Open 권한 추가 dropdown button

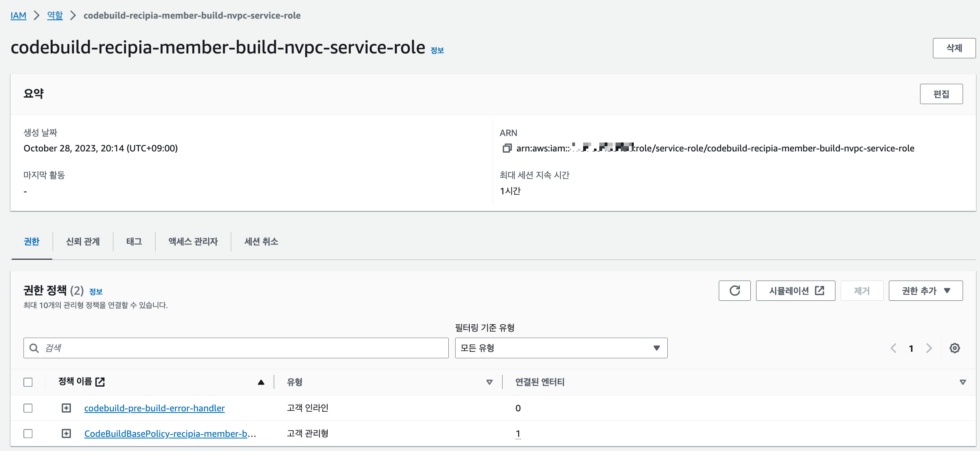click(x=925, y=291)
